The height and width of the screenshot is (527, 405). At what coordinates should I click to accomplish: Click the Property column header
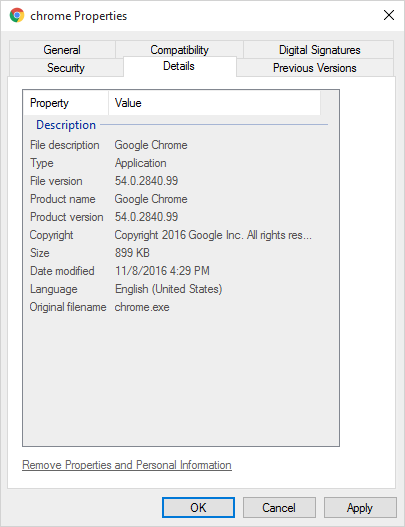[x=66, y=103]
